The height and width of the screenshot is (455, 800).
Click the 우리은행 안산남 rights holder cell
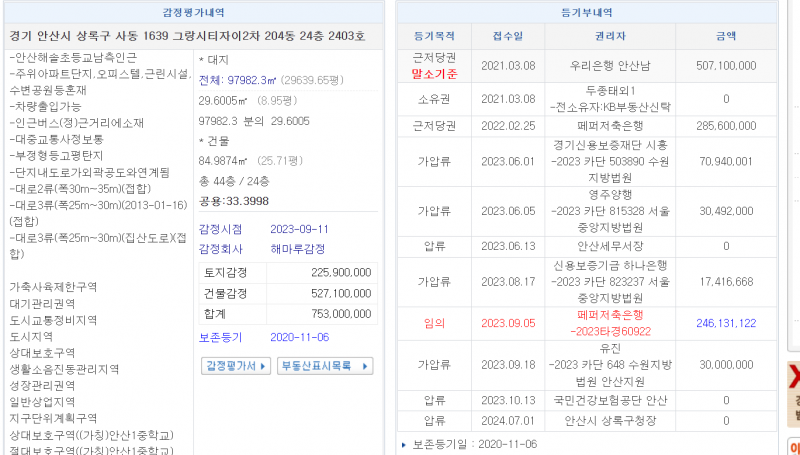(610, 66)
